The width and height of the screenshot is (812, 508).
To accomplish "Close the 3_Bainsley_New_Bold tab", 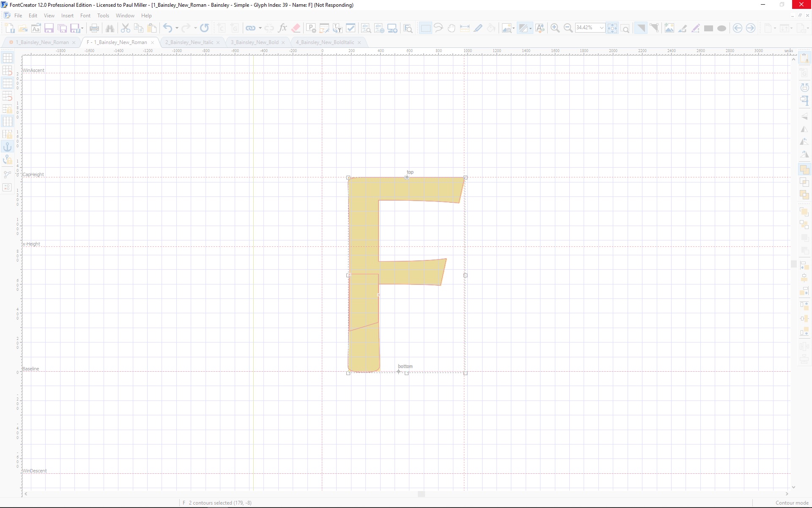I will click(x=283, y=42).
